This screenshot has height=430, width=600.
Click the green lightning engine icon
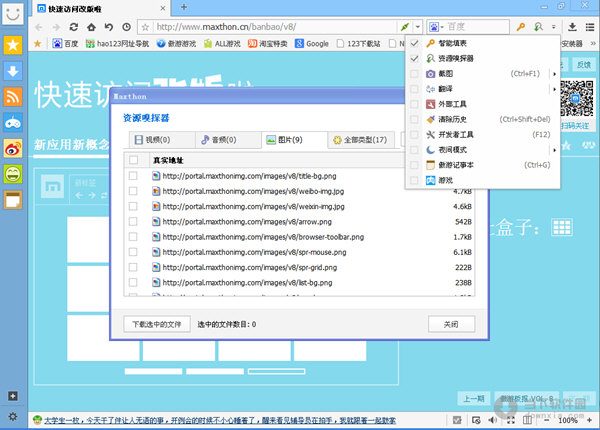(x=404, y=27)
